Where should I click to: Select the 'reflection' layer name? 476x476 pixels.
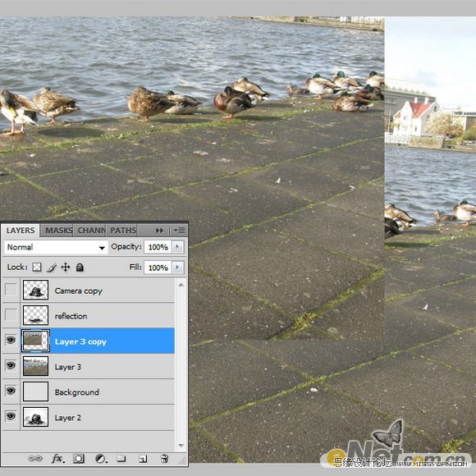(x=71, y=316)
